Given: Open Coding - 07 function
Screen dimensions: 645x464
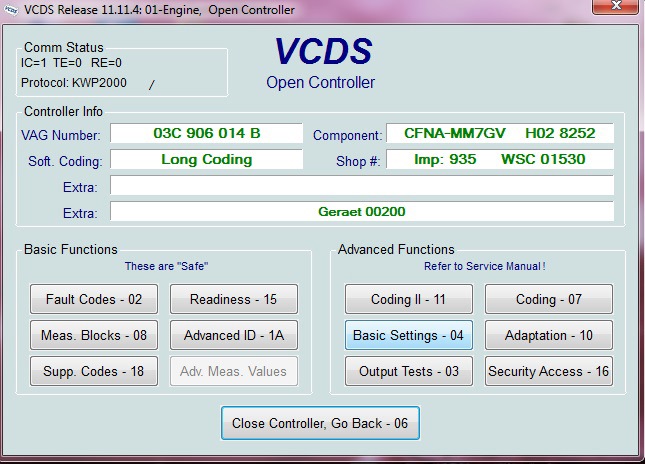Looking at the screenshot, I should click(x=549, y=299).
